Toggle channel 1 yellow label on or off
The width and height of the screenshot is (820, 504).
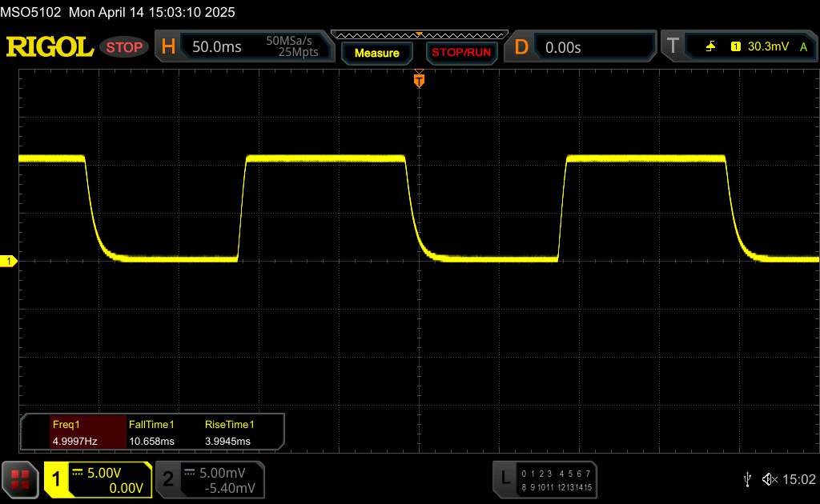click(x=57, y=480)
